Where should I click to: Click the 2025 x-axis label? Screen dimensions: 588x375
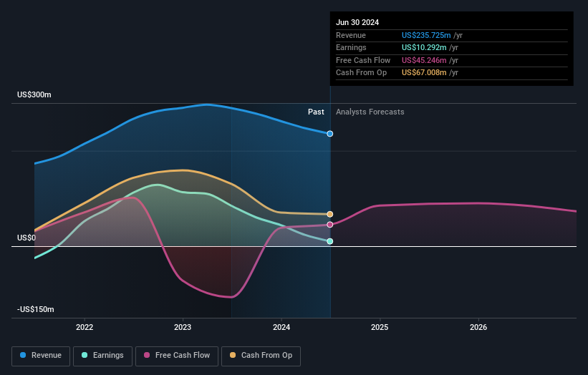pyautogui.click(x=380, y=327)
